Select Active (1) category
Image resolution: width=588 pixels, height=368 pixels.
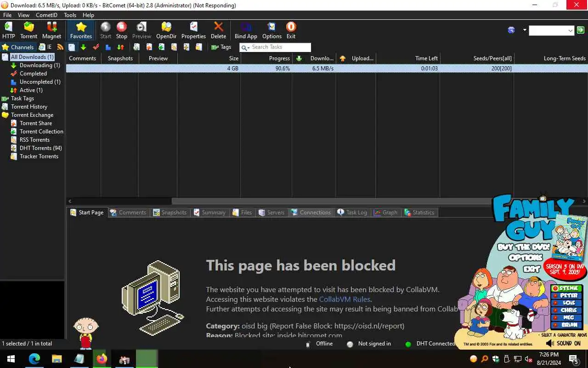(31, 90)
